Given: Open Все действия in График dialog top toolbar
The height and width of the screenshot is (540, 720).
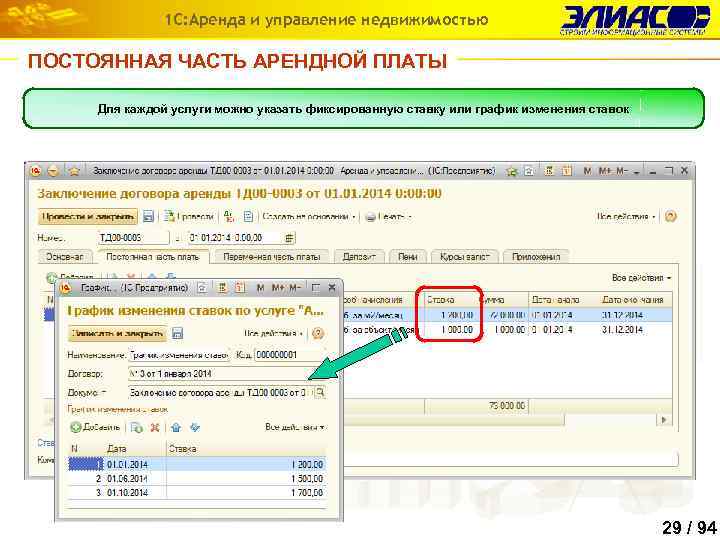Looking at the screenshot, I should tap(273, 333).
